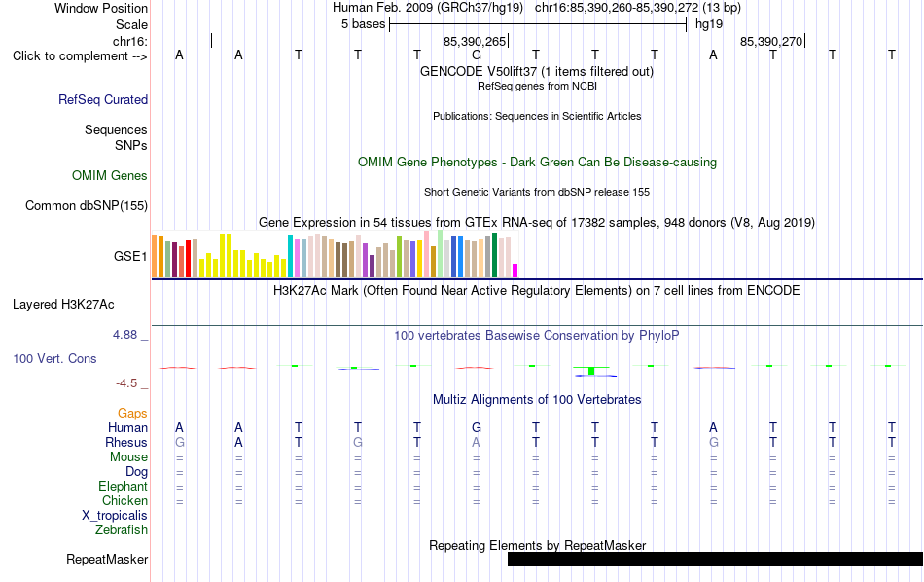Click the G base in the sequence row
This screenshot has height=582, width=924.
coord(477,55)
